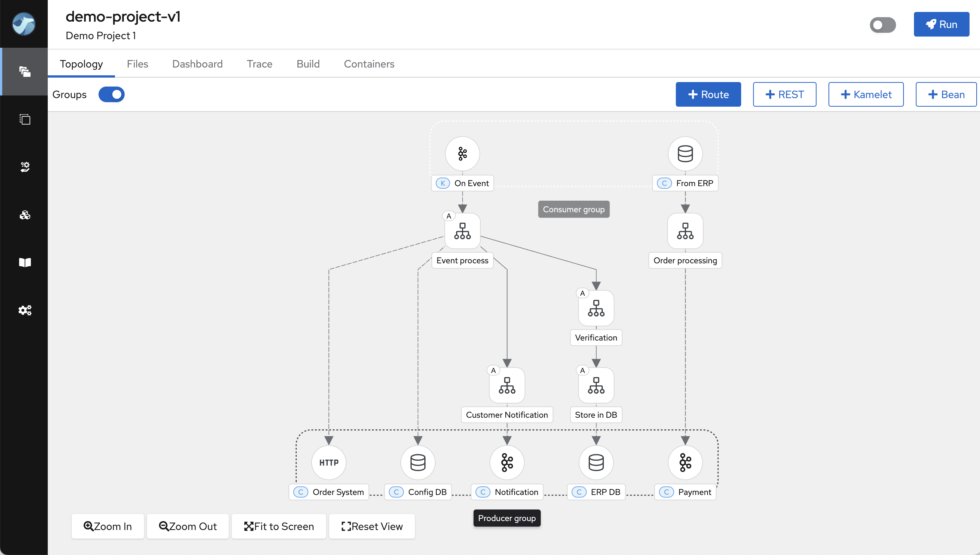
Task: Click the Kafka 'On Event' source icon
Action: (463, 153)
